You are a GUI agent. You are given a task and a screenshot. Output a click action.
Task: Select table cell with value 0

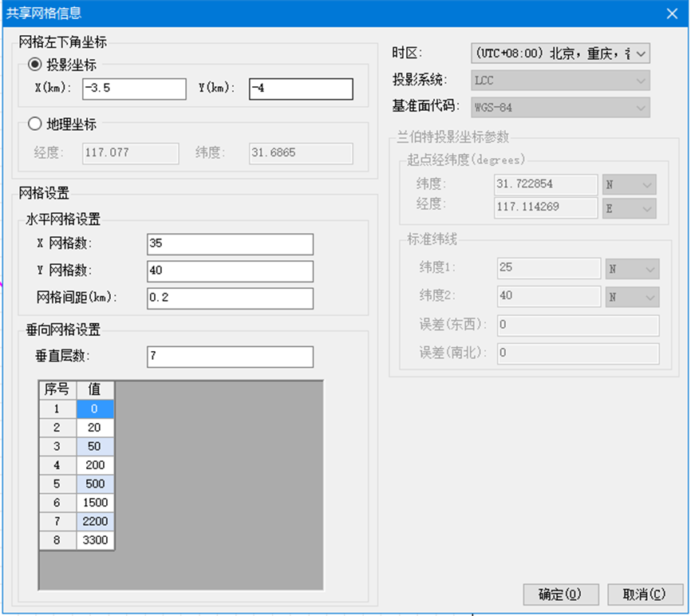[95, 409]
